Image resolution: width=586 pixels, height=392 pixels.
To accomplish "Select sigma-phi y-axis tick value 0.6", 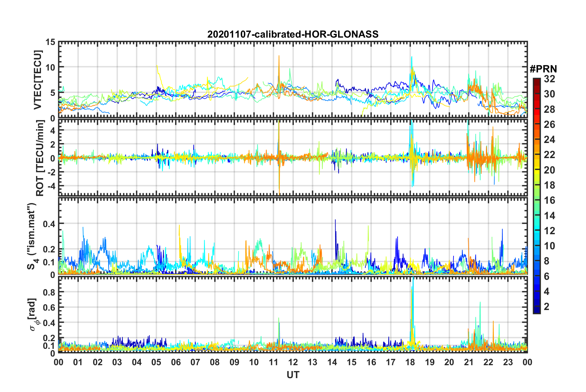I will click(x=49, y=307).
